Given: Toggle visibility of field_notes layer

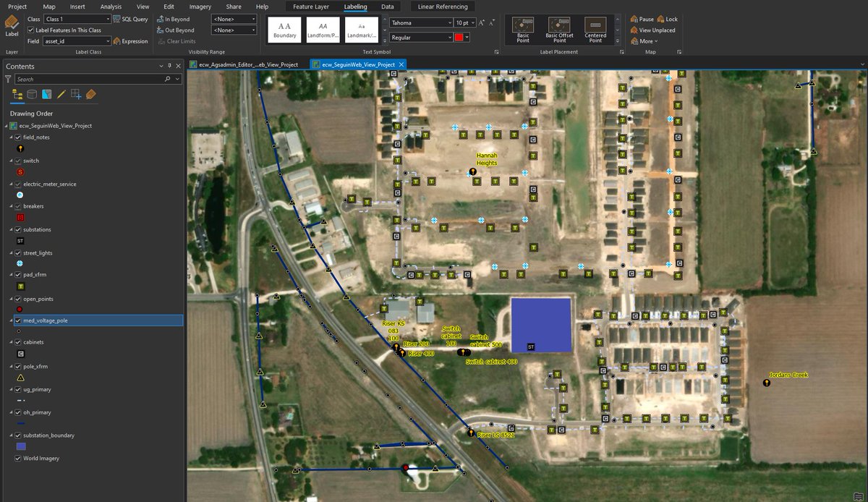Looking at the screenshot, I should (18, 137).
